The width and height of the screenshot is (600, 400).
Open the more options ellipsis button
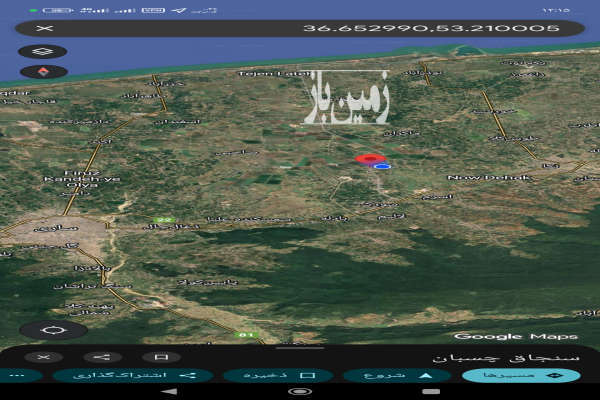tap(15, 376)
